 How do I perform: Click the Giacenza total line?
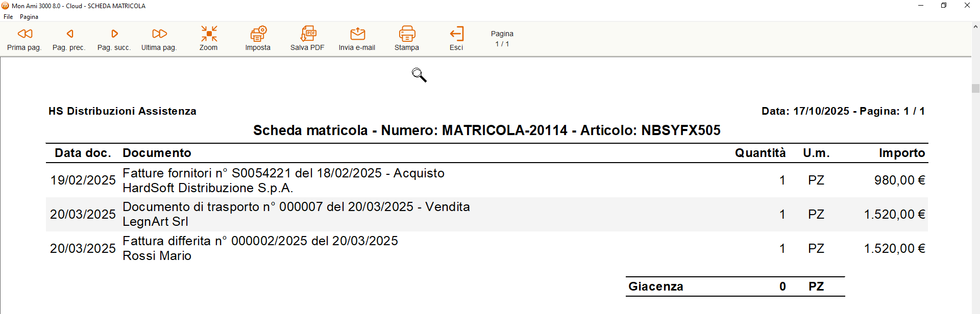pos(736,286)
